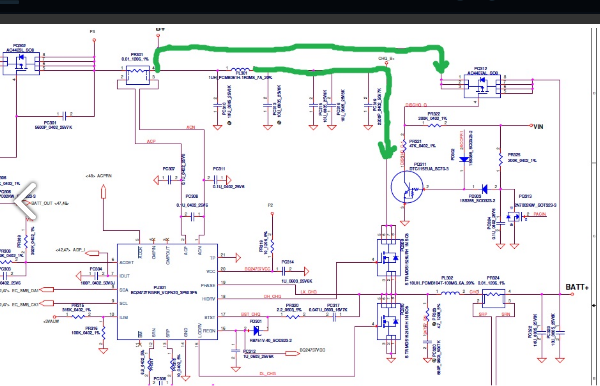
Task: Click the VIN net label
Action: point(538,126)
